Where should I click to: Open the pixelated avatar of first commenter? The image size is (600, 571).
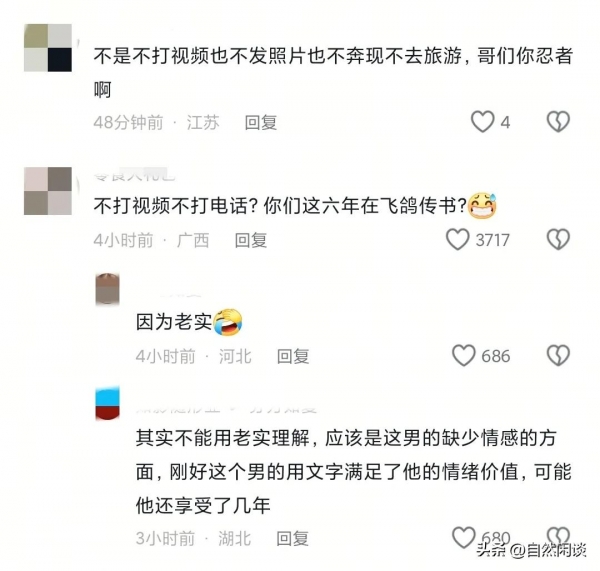48,48
